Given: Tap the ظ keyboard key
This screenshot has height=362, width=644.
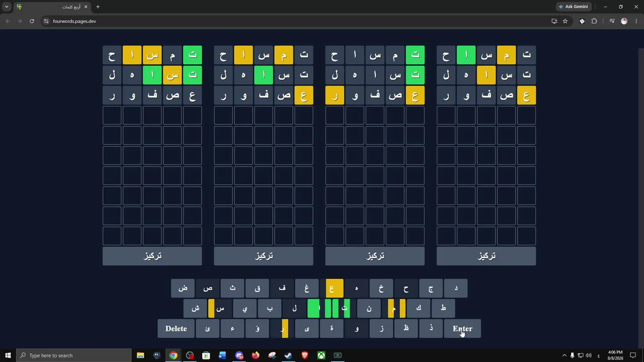Looking at the screenshot, I should [x=406, y=328].
